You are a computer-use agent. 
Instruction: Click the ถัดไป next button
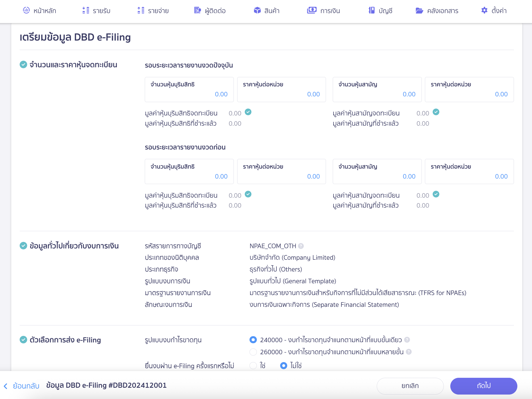[x=484, y=386]
